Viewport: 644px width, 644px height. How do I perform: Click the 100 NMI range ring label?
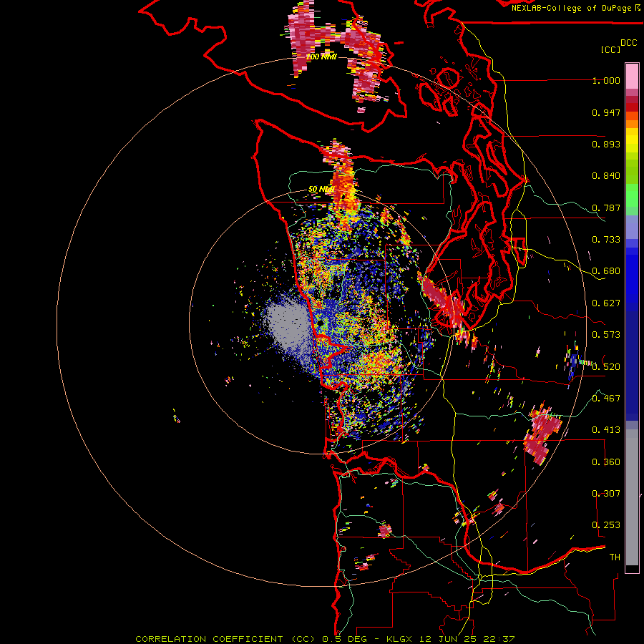click(x=321, y=57)
